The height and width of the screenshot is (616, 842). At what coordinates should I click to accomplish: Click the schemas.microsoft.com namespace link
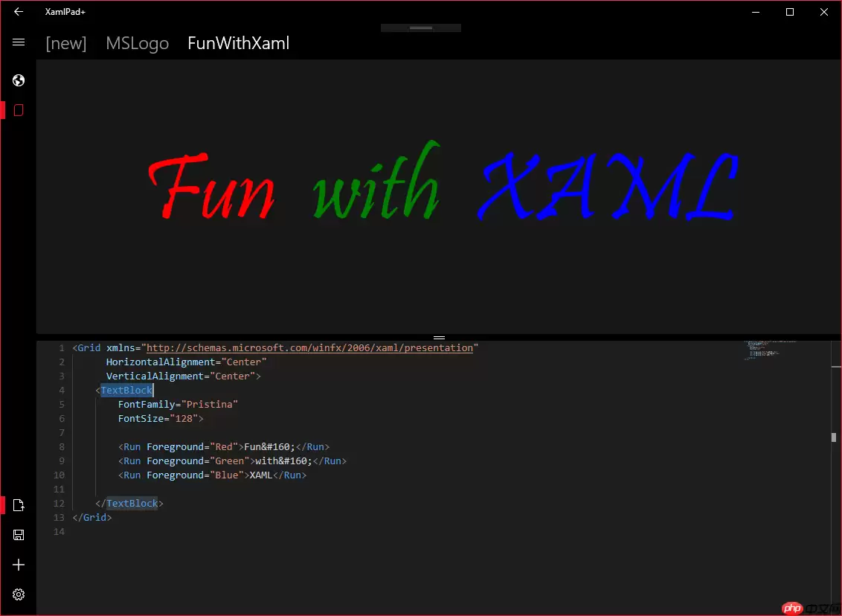(x=311, y=347)
